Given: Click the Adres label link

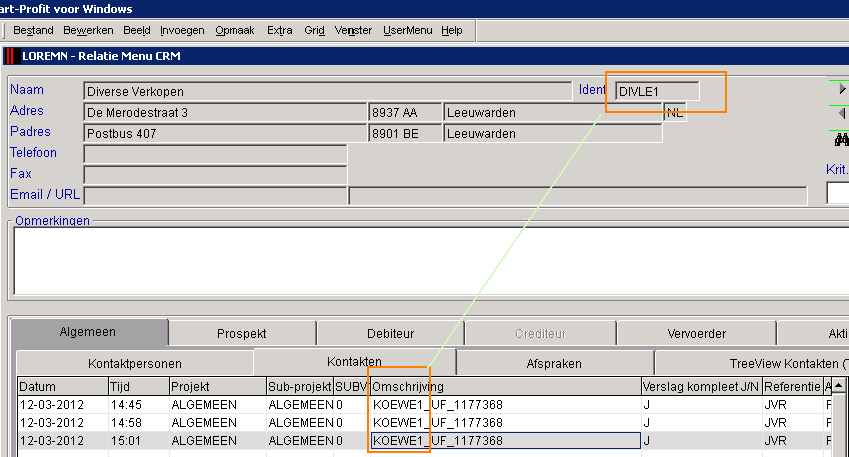Looking at the screenshot, I should tap(27, 110).
